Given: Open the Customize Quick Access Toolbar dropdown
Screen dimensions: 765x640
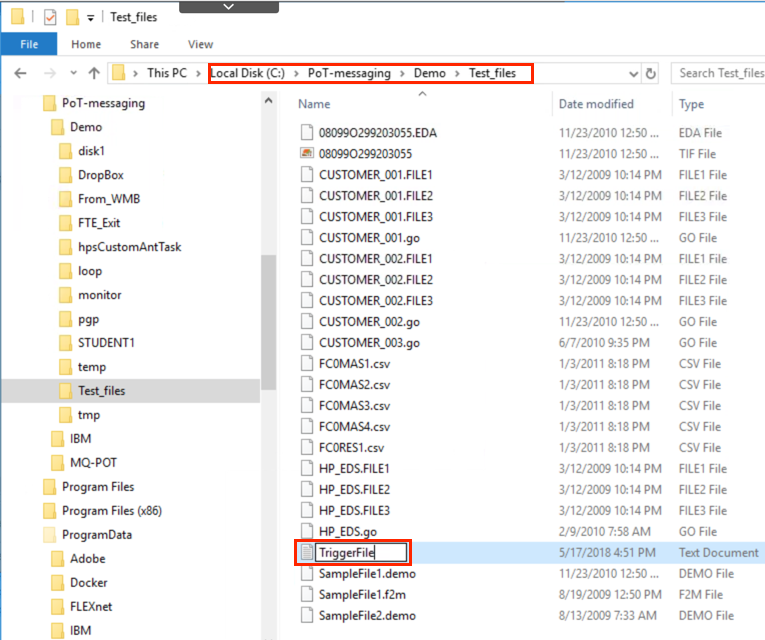Looking at the screenshot, I should coord(91,19).
